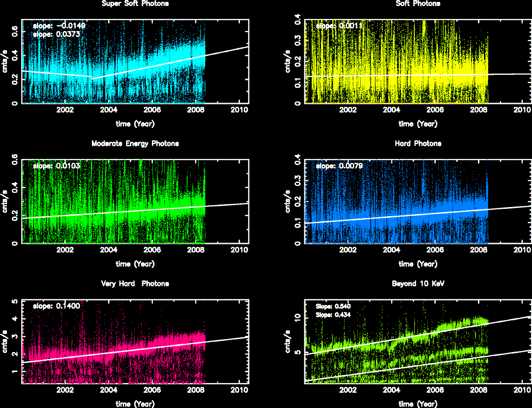
Task: Click the 'Slope: 0.434' annotation
Action: click(x=334, y=315)
